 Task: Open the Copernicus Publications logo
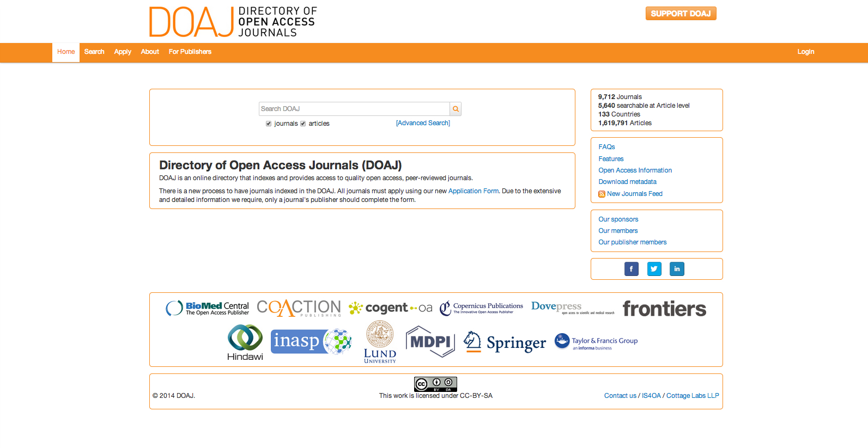click(x=481, y=308)
